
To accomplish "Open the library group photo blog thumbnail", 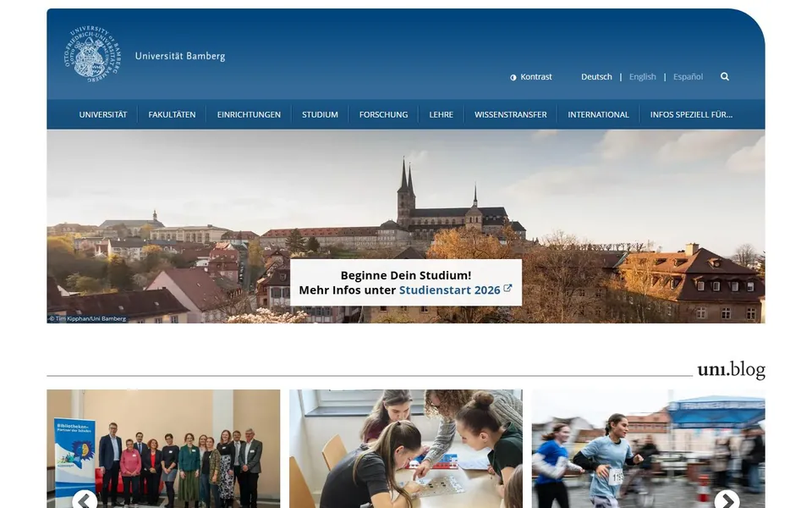I will [163, 449].
